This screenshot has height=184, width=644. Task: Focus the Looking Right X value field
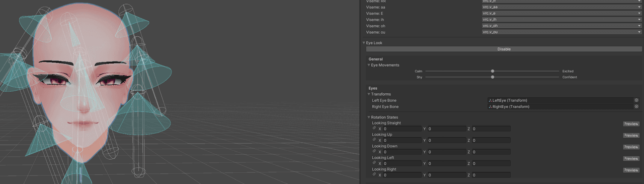403,175
